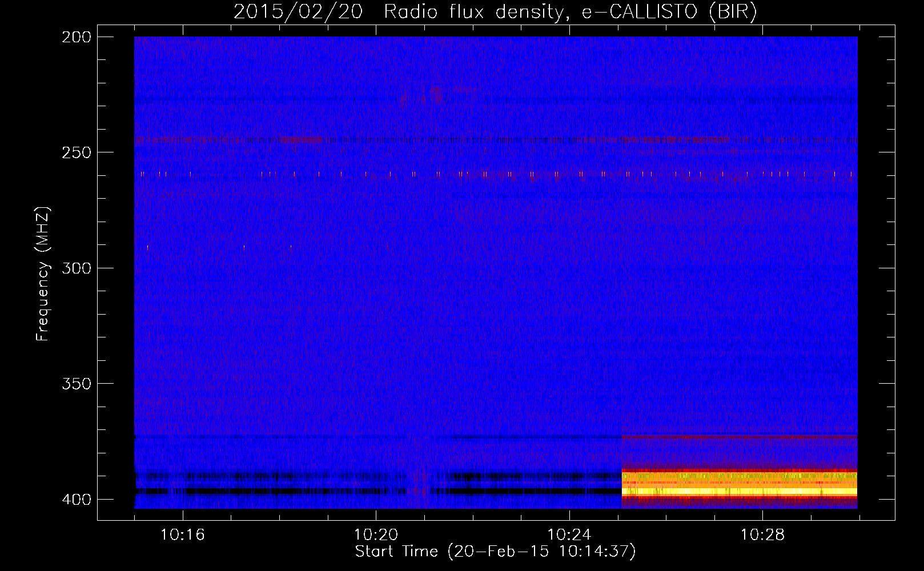Click the "Frequency (MHZ)" axis label
Image resolution: width=924 pixels, height=571 pixels.
[x=43, y=274]
